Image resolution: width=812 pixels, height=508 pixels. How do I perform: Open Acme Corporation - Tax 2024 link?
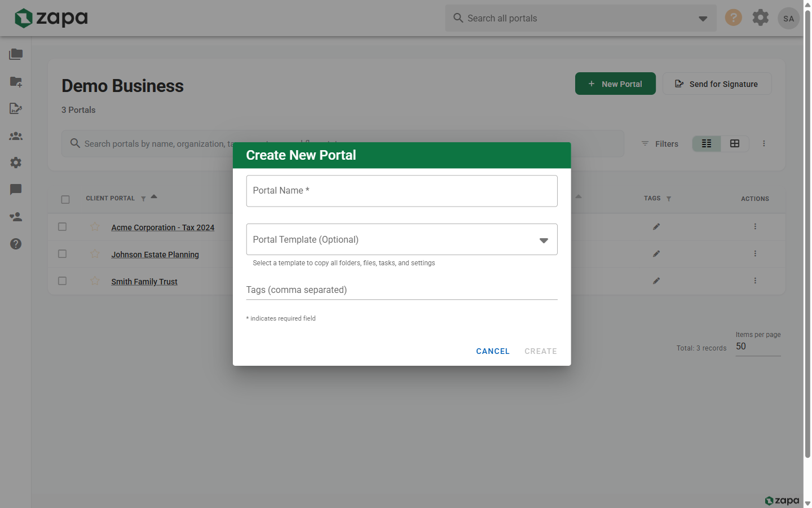tap(163, 227)
